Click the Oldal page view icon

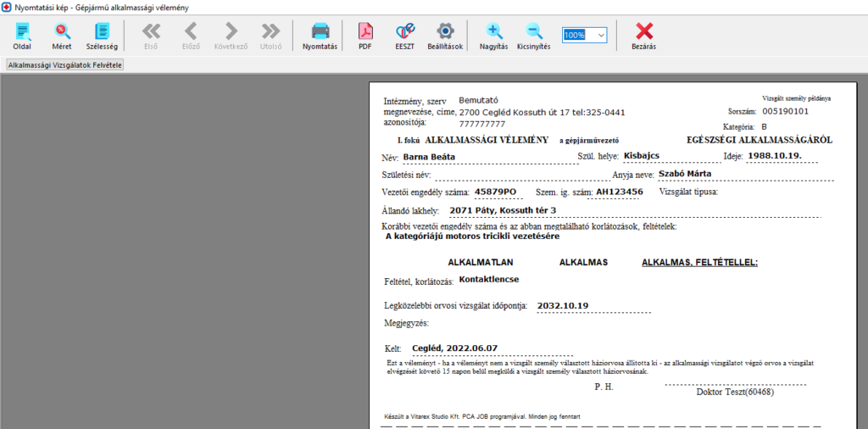pos(22,36)
